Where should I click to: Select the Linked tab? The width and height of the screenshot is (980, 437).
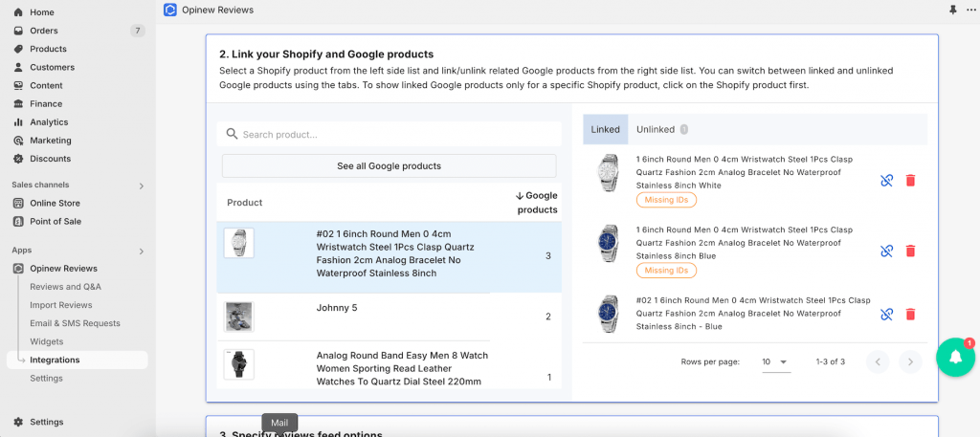605,129
